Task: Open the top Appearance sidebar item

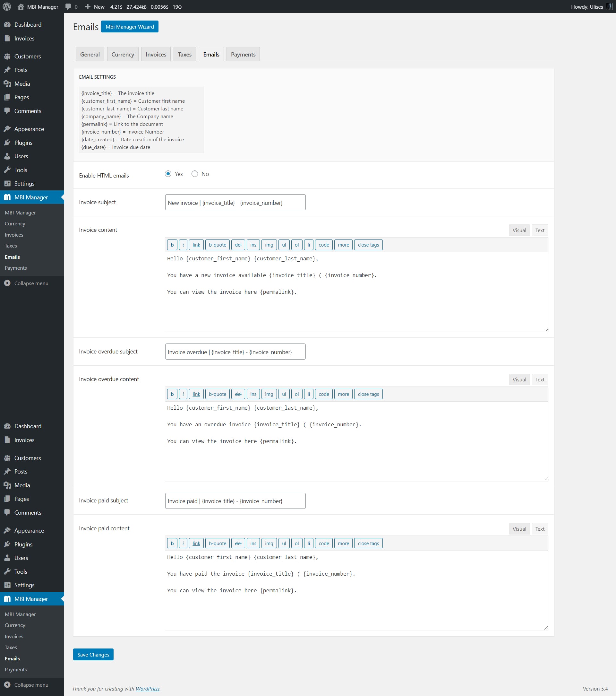Action: click(29, 129)
